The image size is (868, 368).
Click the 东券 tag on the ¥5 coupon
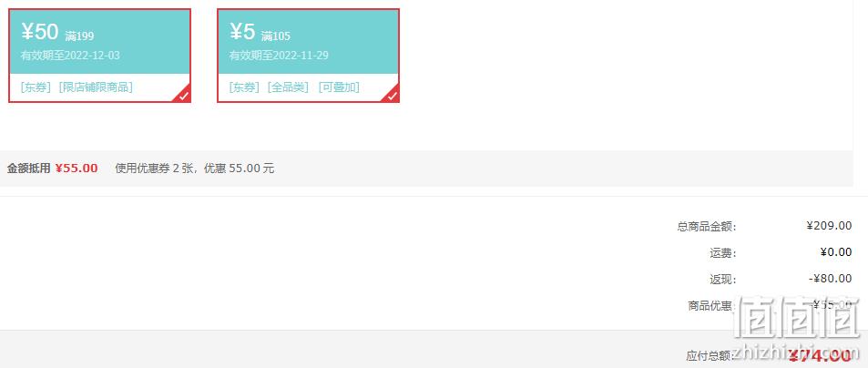(244, 87)
